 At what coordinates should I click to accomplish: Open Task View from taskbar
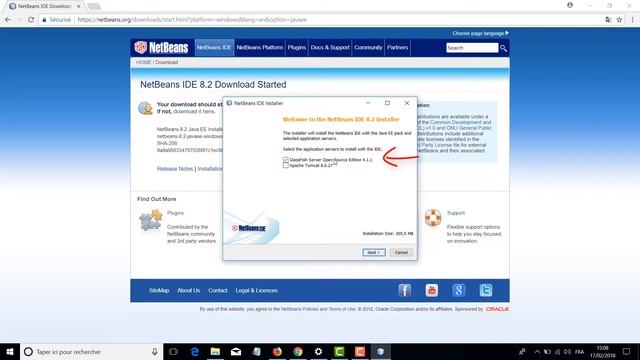[x=173, y=351]
